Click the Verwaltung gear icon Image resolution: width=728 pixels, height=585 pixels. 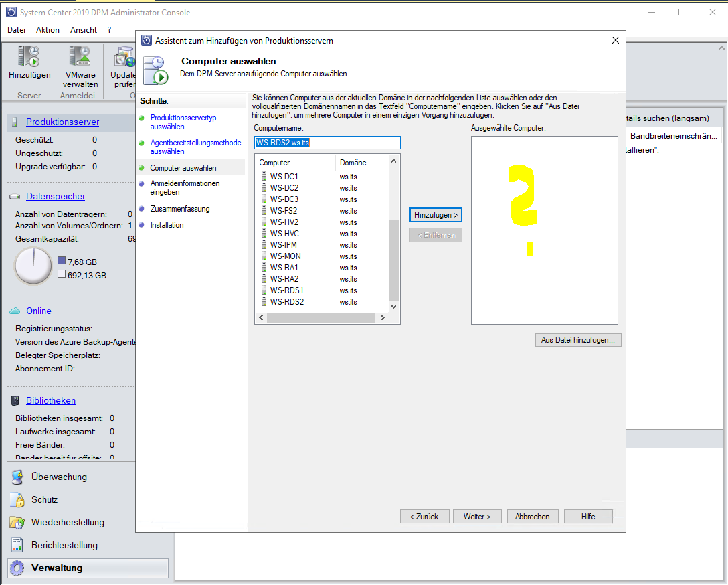click(17, 568)
